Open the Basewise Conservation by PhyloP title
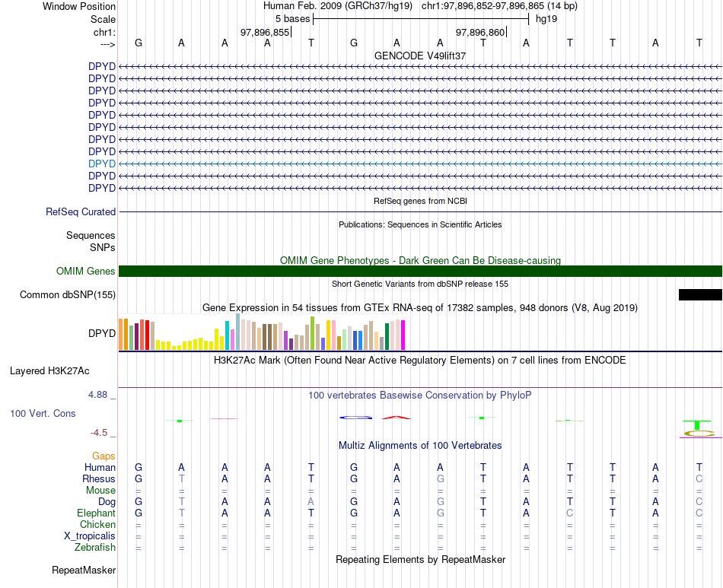 tap(420, 396)
